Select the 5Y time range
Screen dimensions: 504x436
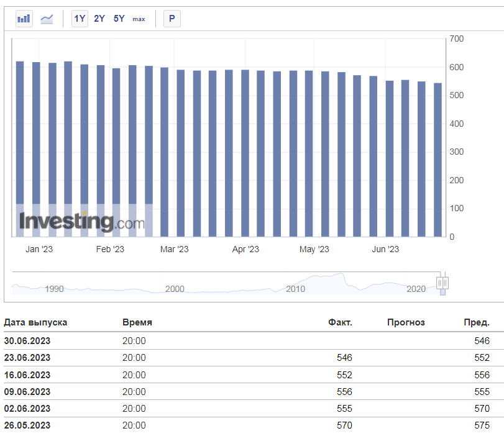click(119, 19)
